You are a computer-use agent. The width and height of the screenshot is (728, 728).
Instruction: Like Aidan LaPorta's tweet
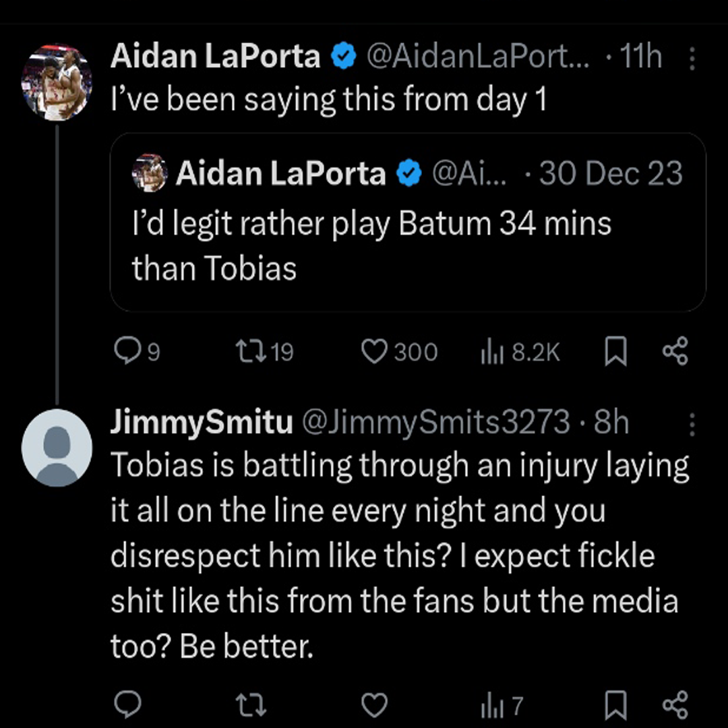[x=374, y=352]
